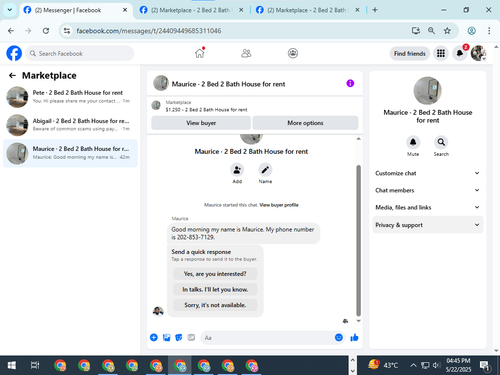500x375 pixels.
Task: Send quick response 'Yes, are you interested?'
Action: tap(215, 274)
